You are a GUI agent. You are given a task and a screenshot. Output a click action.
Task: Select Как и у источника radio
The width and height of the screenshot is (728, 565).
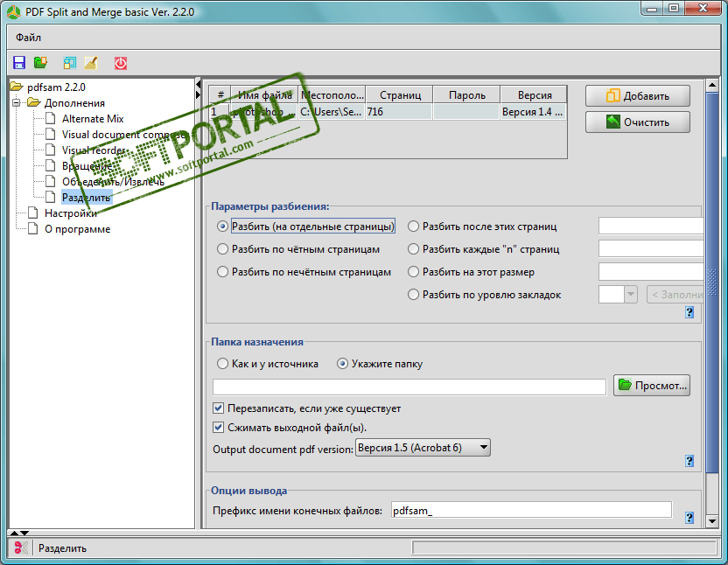[x=223, y=364]
